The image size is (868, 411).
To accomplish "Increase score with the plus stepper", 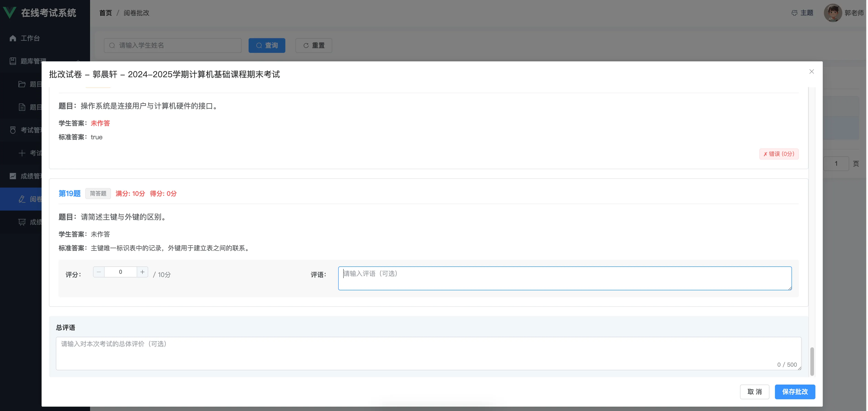I will (x=142, y=272).
